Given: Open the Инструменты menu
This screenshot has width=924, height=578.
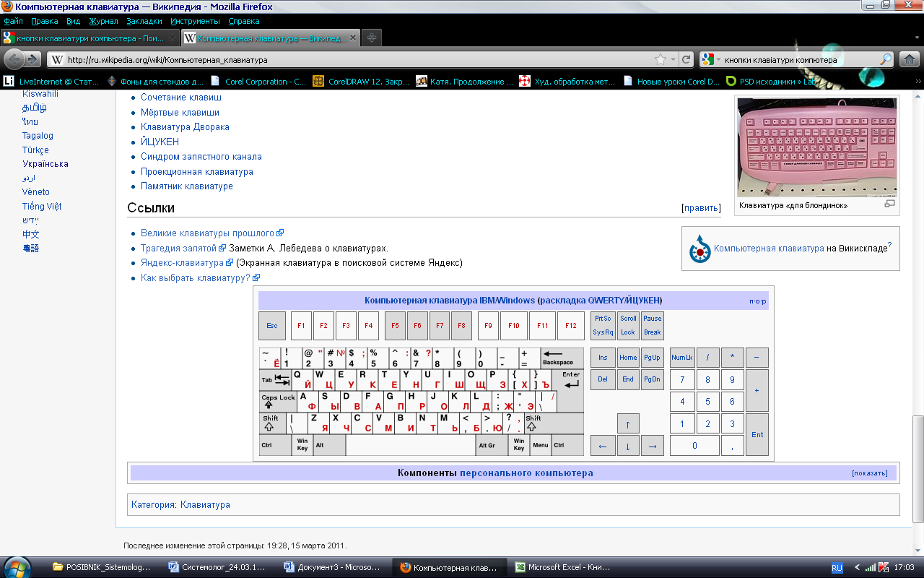Looking at the screenshot, I should [196, 21].
